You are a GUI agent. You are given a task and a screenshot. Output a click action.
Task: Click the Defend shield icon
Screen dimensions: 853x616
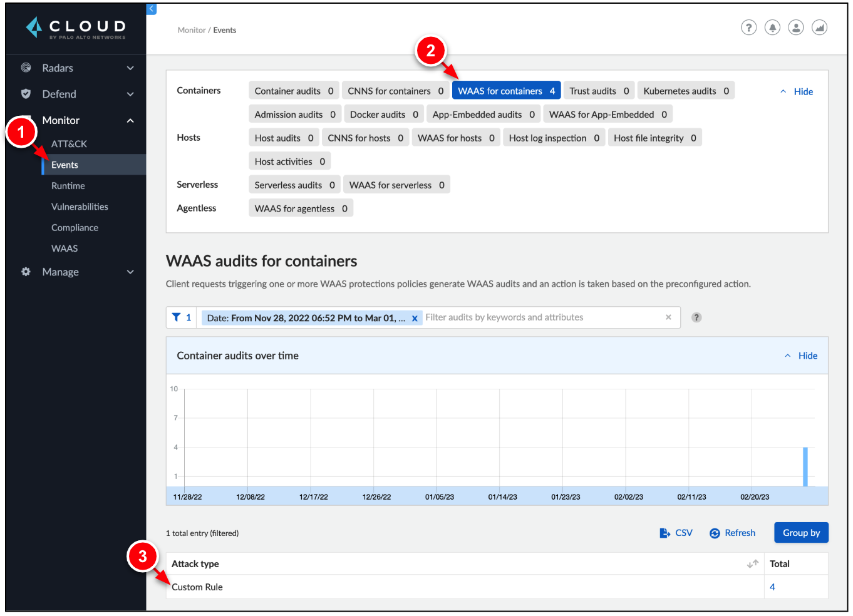(x=26, y=94)
